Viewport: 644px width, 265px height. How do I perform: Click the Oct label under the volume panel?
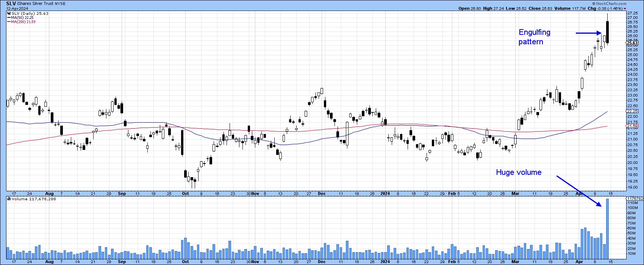(186, 262)
